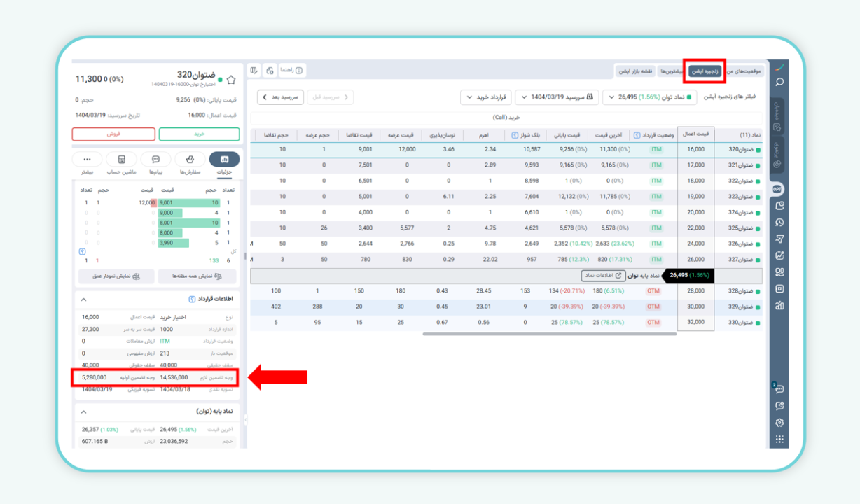Image resolution: width=860 pixels, height=504 pixels.
Task: Open the سفارش‌ها orders basket icon
Action: point(190,160)
